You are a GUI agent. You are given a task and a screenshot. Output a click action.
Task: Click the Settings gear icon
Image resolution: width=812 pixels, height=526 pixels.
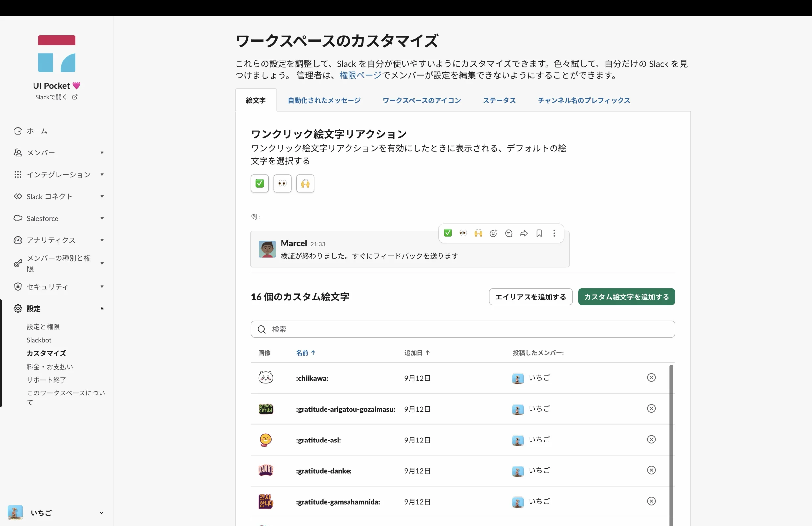[x=18, y=308]
